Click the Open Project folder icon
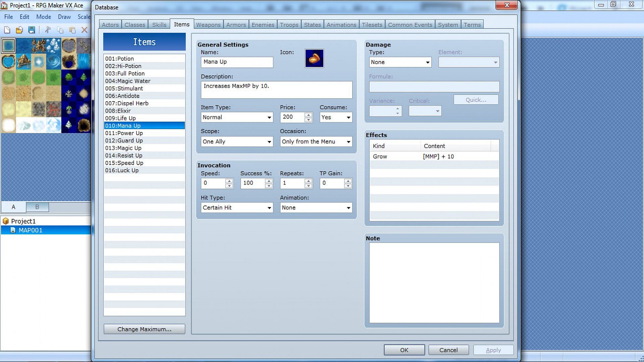Image resolution: width=644 pixels, height=362 pixels. (19, 30)
